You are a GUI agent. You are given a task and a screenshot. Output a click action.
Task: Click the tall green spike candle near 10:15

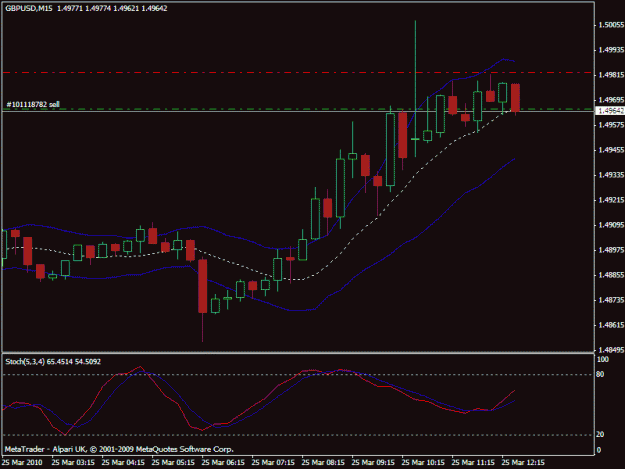point(415,88)
